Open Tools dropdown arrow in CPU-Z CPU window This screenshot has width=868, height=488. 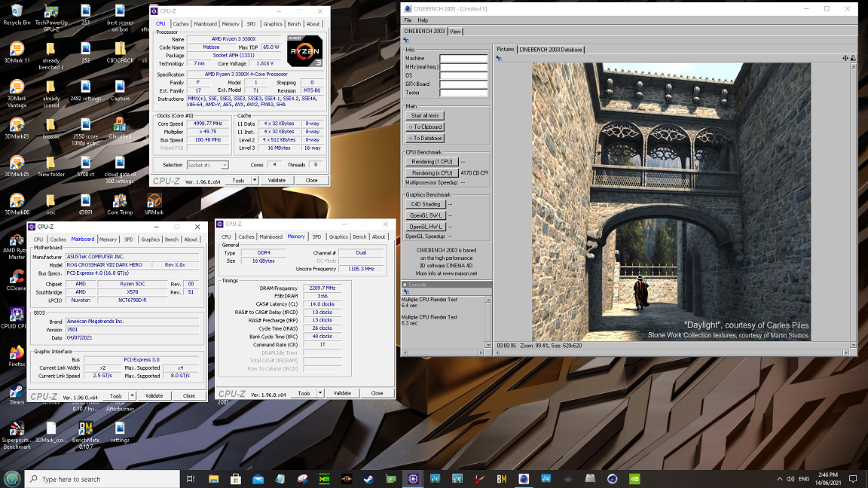tap(255, 181)
